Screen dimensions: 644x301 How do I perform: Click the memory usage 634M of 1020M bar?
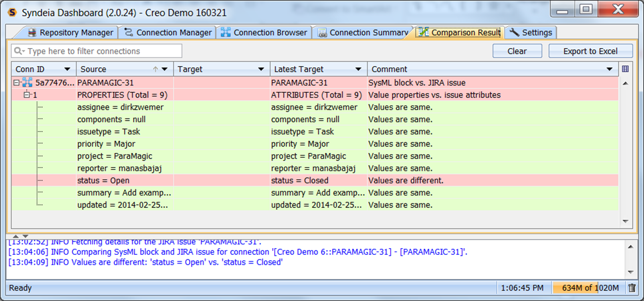(x=588, y=288)
